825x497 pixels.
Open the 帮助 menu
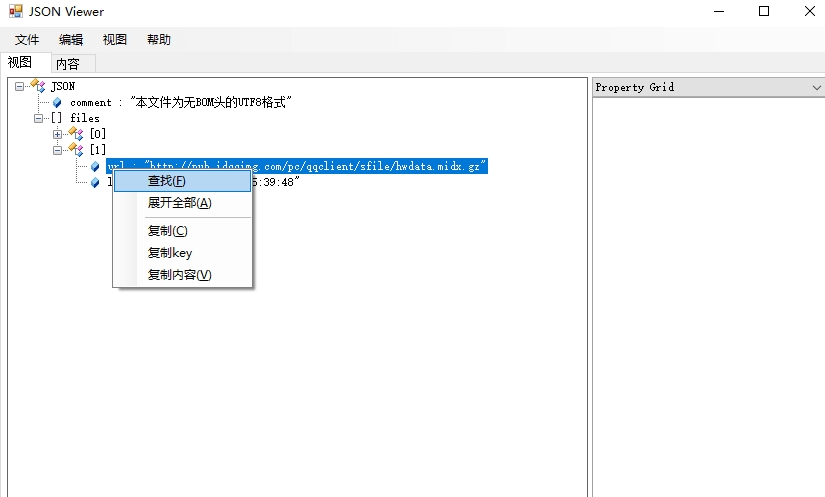[x=159, y=39]
